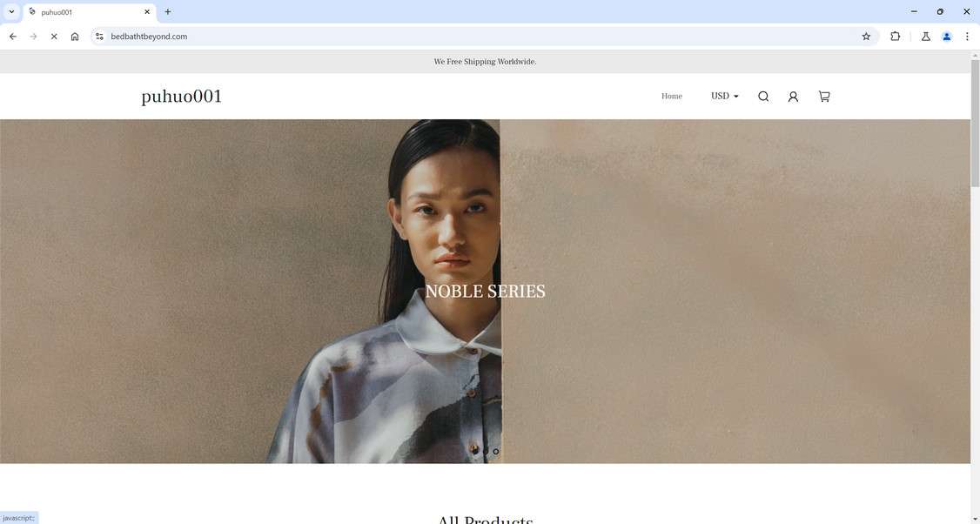
Task: Click the Home navigation link
Action: [672, 97]
